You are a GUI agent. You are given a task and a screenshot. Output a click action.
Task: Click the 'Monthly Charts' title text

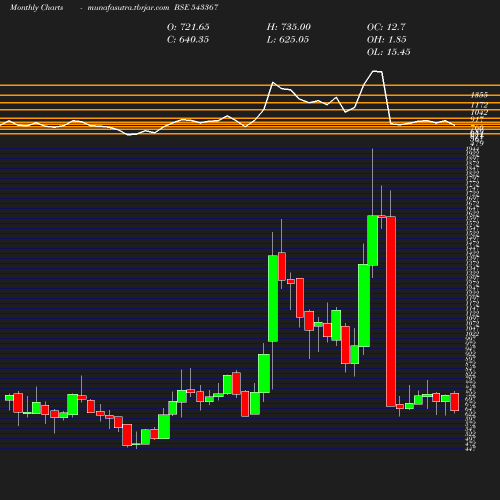pos(36,8)
